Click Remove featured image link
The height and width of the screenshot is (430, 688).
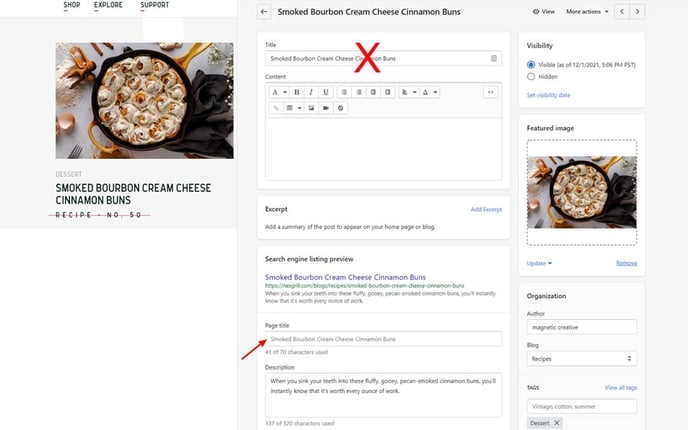626,263
